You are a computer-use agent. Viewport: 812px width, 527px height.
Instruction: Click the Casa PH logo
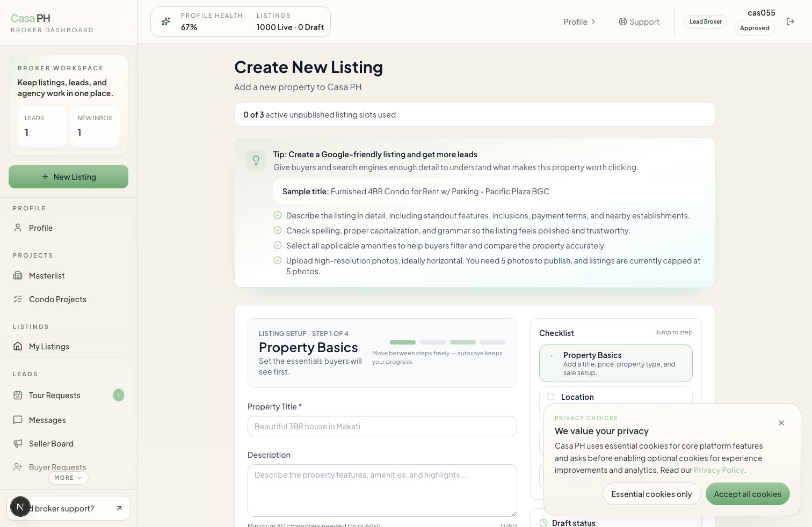(31, 18)
